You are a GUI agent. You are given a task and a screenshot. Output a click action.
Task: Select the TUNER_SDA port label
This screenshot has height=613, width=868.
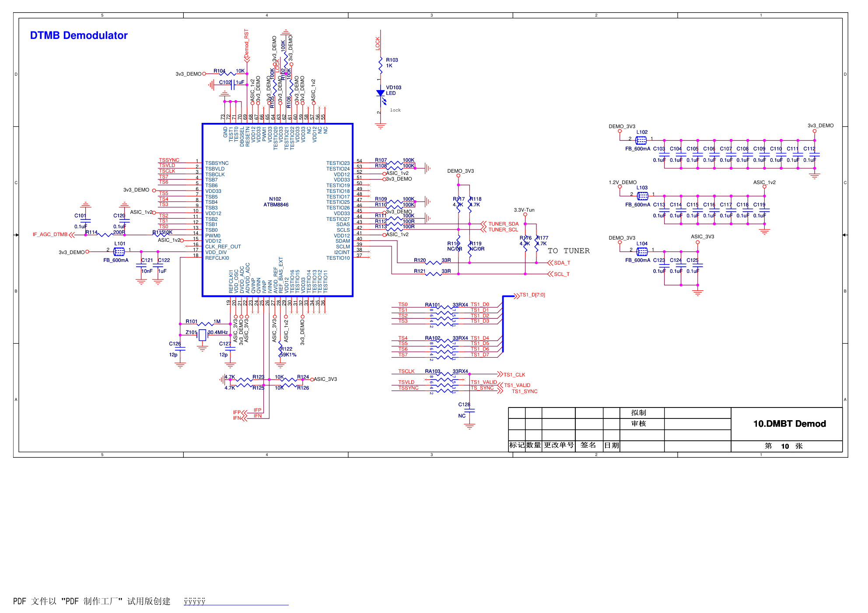[503, 224]
